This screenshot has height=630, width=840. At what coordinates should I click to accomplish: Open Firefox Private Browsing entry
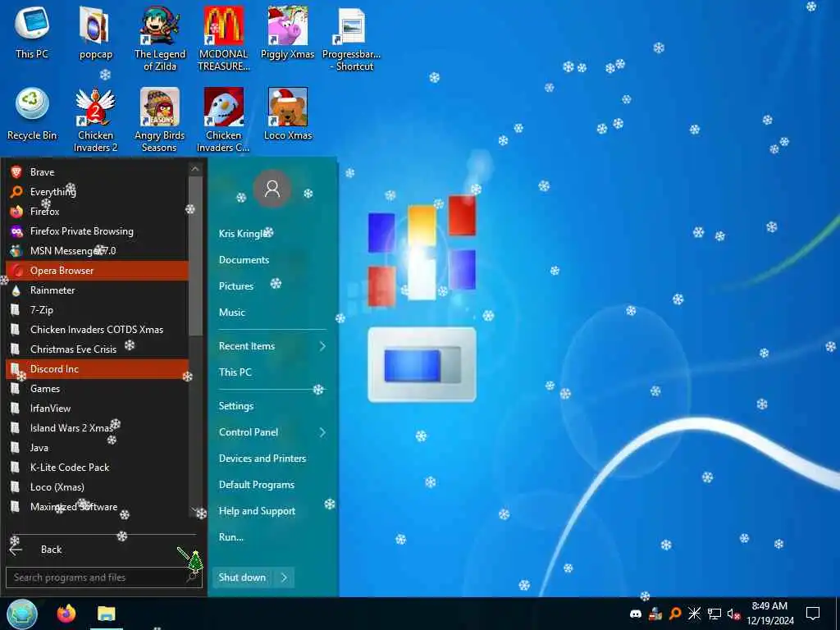[97, 231]
